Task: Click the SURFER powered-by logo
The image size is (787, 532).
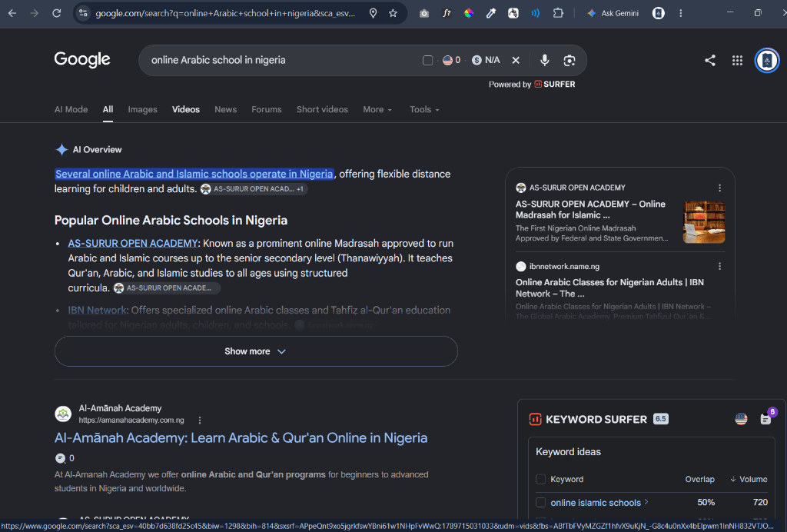Action: (x=555, y=85)
